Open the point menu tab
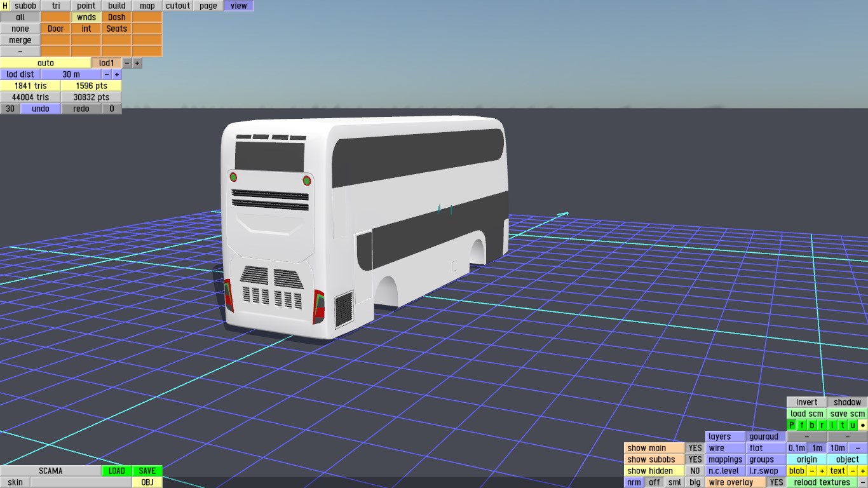Viewport: 868px width, 488px height. 86,6
